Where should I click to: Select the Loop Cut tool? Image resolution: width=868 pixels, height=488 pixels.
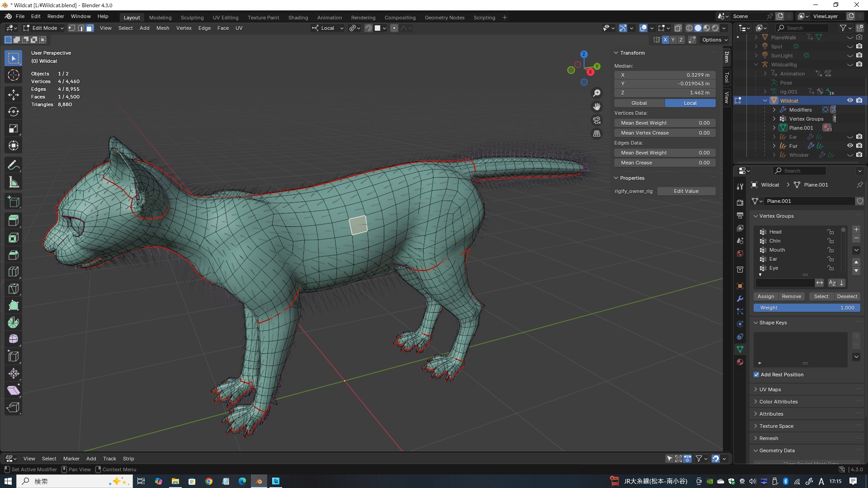point(14,272)
